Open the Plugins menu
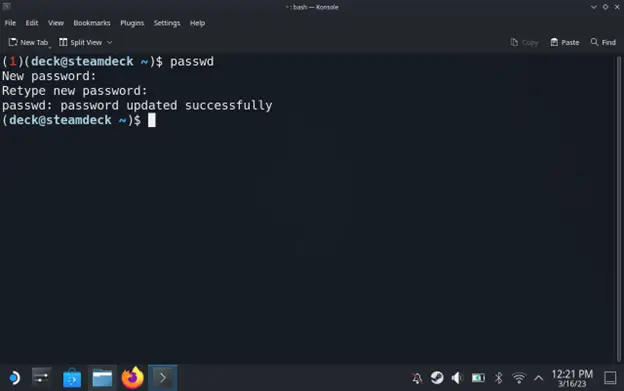Image resolution: width=624 pixels, height=391 pixels. click(x=132, y=23)
